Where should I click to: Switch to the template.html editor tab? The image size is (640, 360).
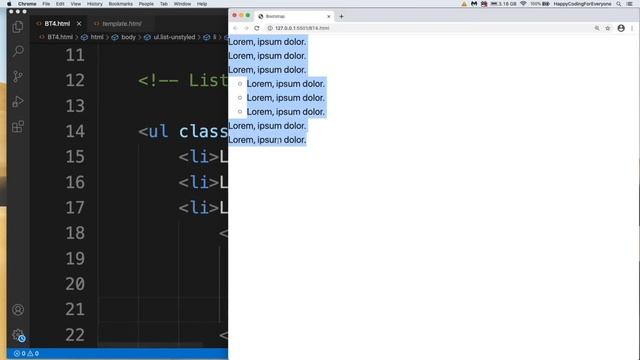pos(122,24)
